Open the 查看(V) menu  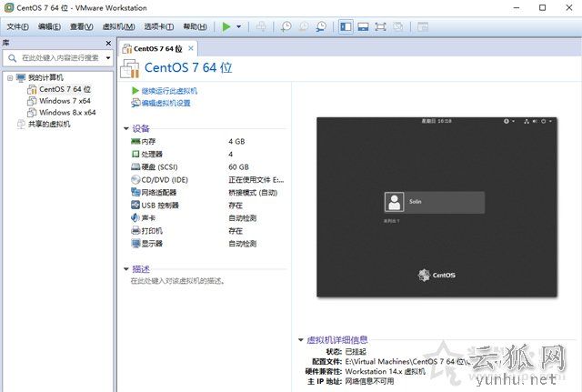(x=82, y=26)
